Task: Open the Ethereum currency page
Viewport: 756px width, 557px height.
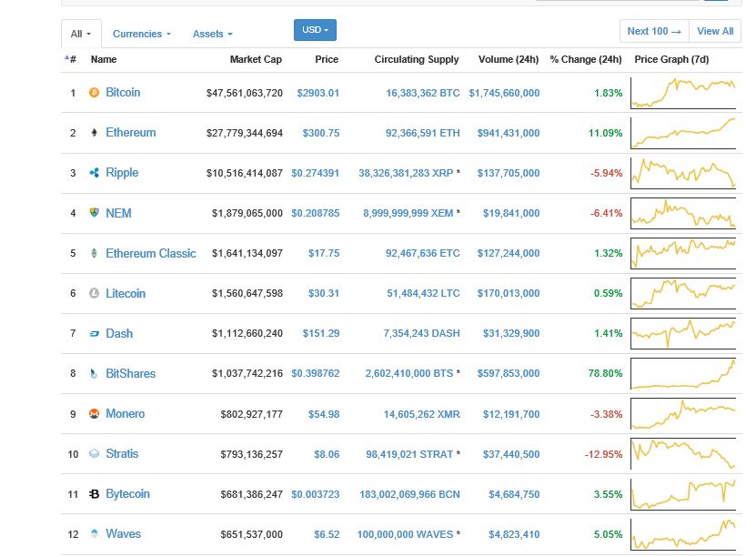Action: click(131, 132)
